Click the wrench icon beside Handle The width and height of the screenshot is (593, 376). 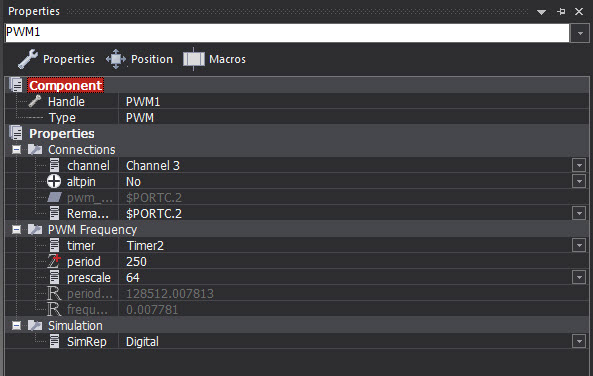[x=35, y=101]
